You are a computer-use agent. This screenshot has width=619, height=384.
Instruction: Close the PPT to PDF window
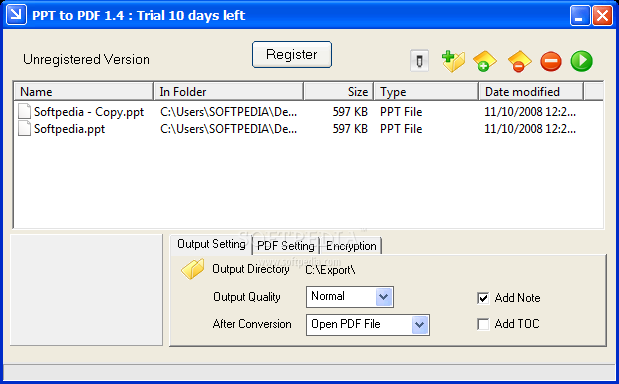(x=602, y=15)
